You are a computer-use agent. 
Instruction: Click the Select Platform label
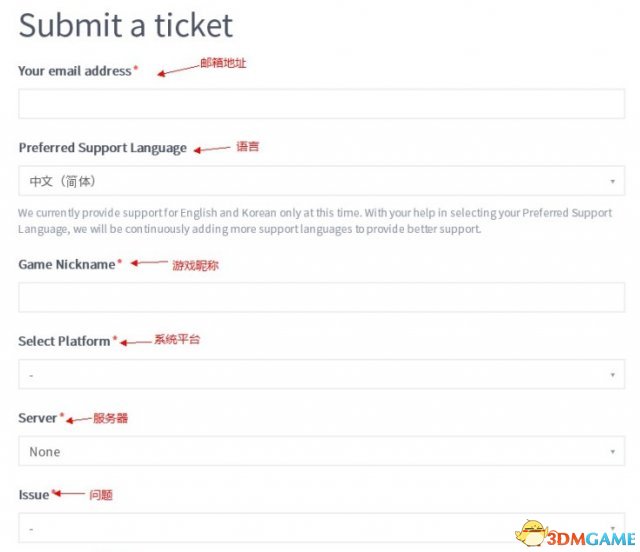click(x=64, y=341)
